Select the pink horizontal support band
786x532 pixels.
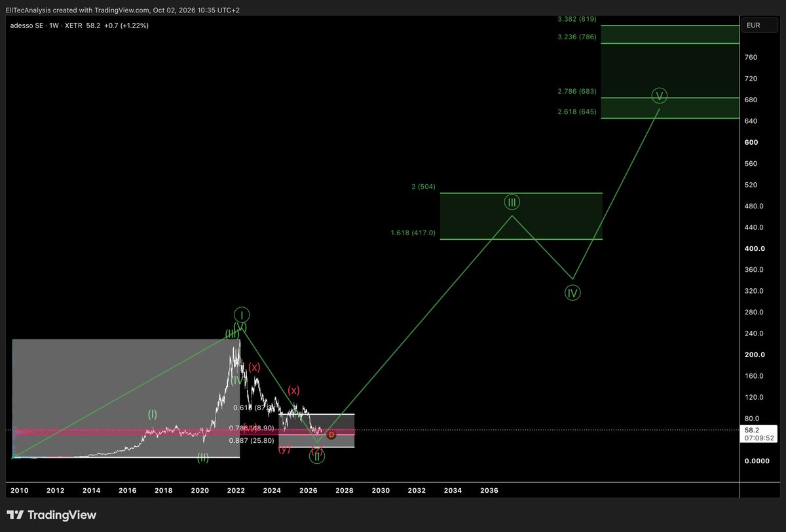click(183, 432)
